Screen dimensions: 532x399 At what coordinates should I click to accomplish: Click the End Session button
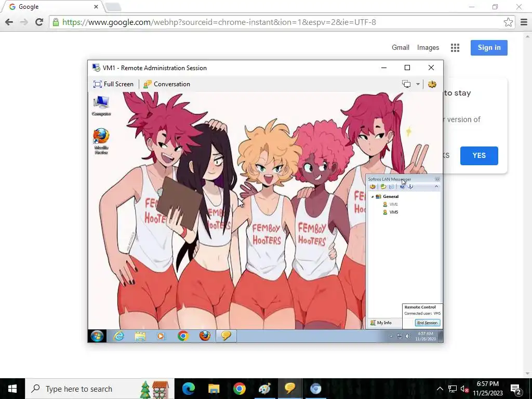[x=428, y=323]
